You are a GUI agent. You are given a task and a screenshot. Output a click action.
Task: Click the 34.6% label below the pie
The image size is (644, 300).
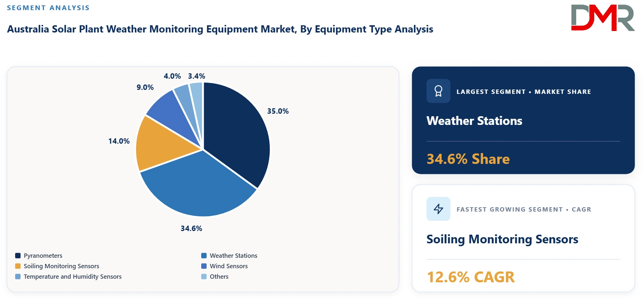[x=191, y=229]
